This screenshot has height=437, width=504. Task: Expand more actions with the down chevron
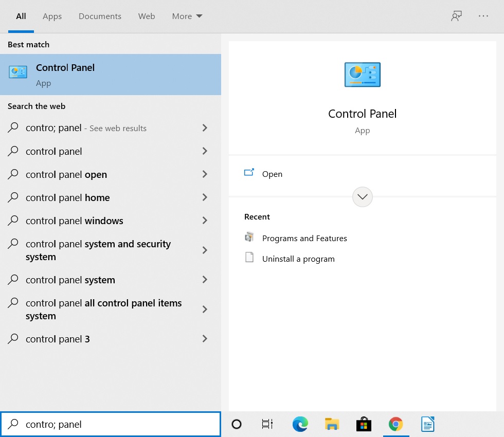pyautogui.click(x=362, y=196)
